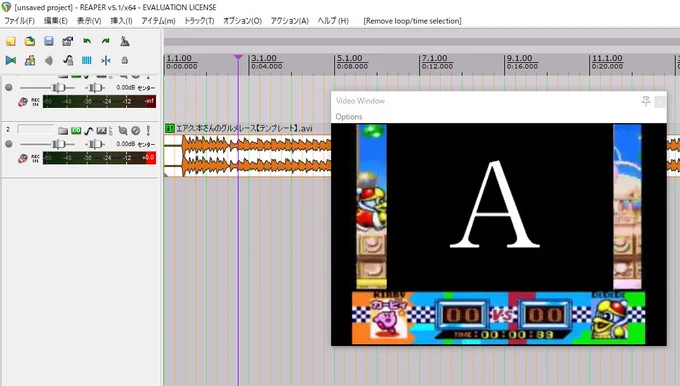
Task: Arm track 2 with its round record button
Action: pyautogui.click(x=9, y=144)
